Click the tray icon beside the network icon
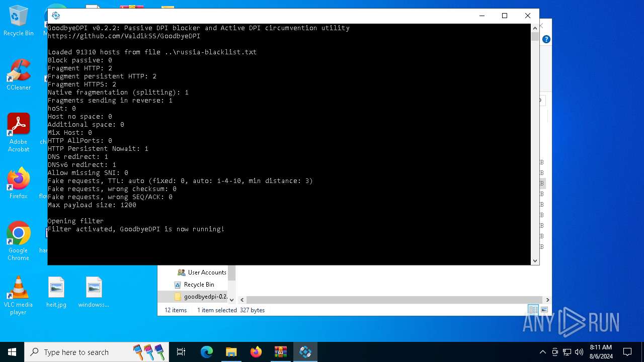 pos(555,352)
